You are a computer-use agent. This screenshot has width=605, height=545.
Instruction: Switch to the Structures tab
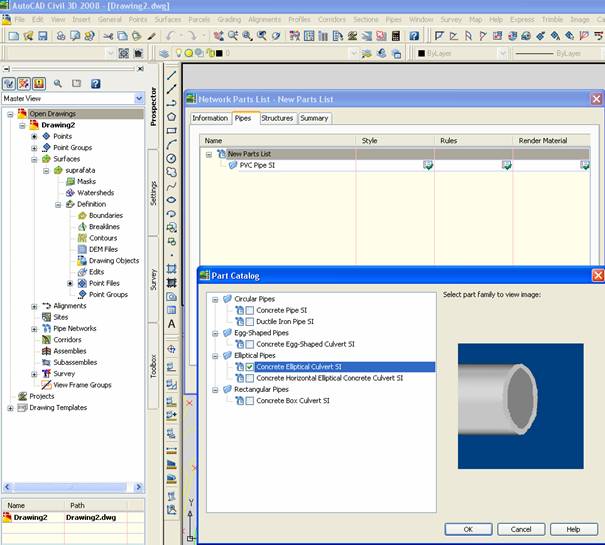277,118
